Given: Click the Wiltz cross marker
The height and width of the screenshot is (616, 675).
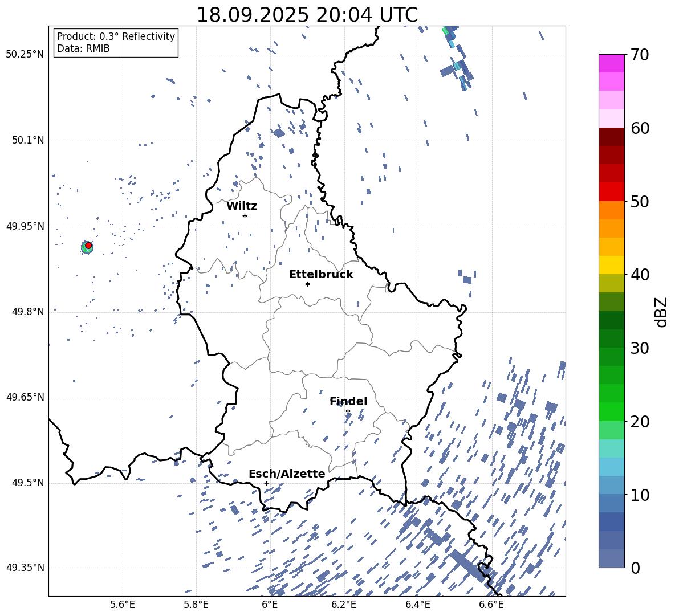Looking at the screenshot, I should 245,215.
